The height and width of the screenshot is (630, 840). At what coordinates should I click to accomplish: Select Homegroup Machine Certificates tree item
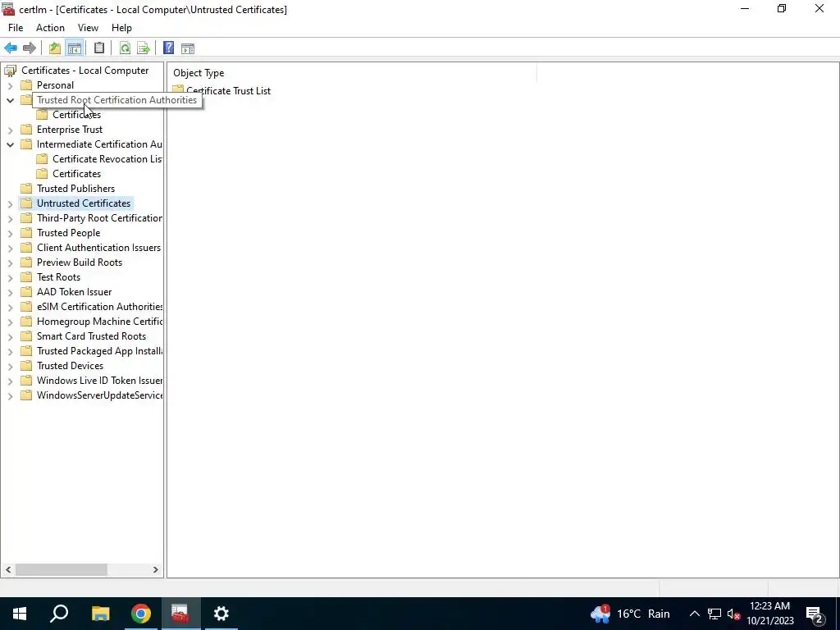click(99, 322)
